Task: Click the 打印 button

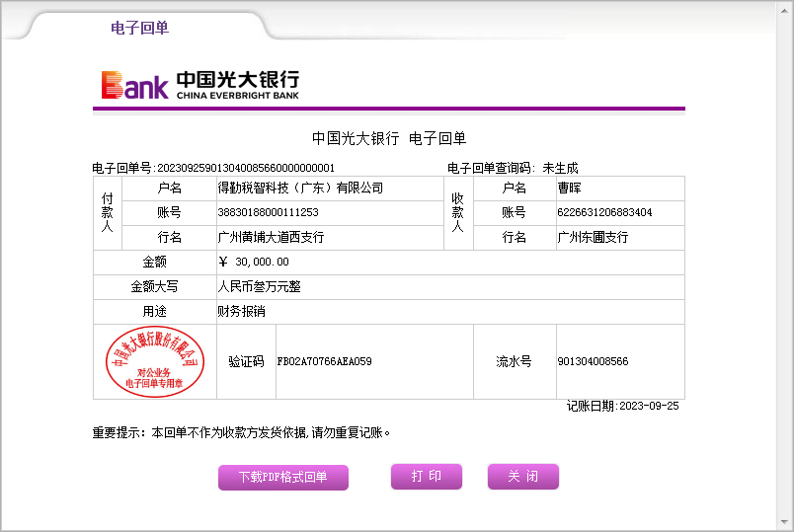Action: 427,477
